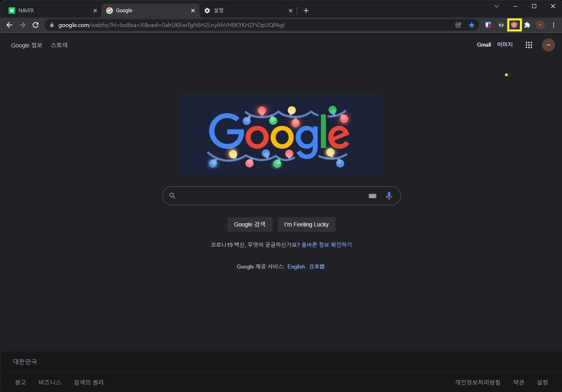The image size is (562, 392).
Task: Bookmark this page with the star icon
Action: [472, 25]
